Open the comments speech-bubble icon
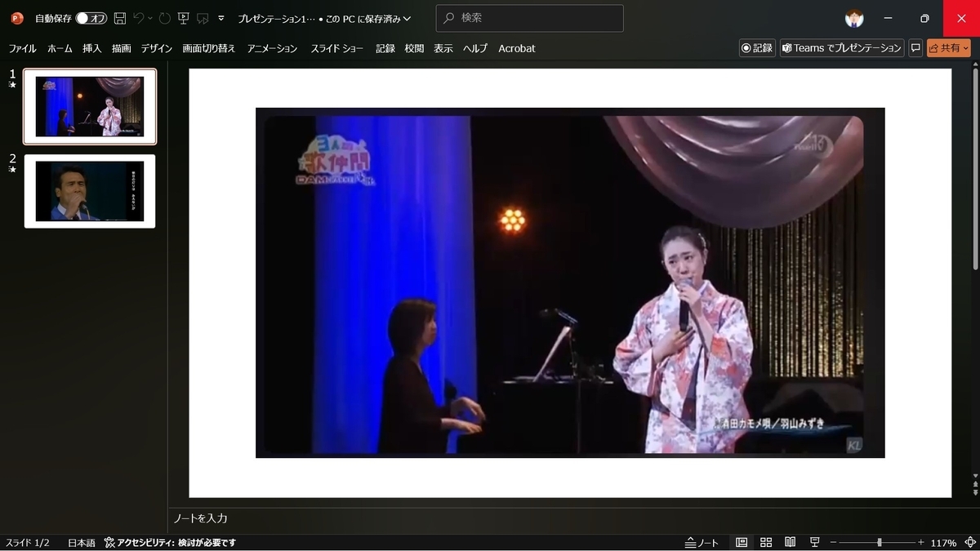This screenshot has width=980, height=551. 915,48
